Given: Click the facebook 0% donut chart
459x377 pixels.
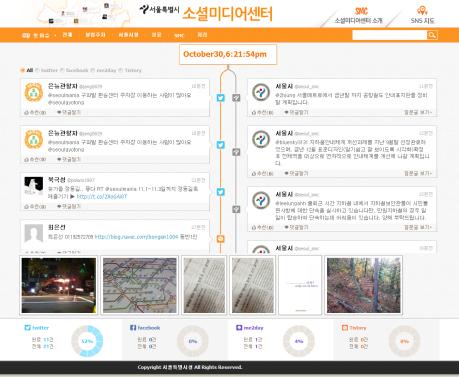Looking at the screenshot, I should (x=193, y=341).
